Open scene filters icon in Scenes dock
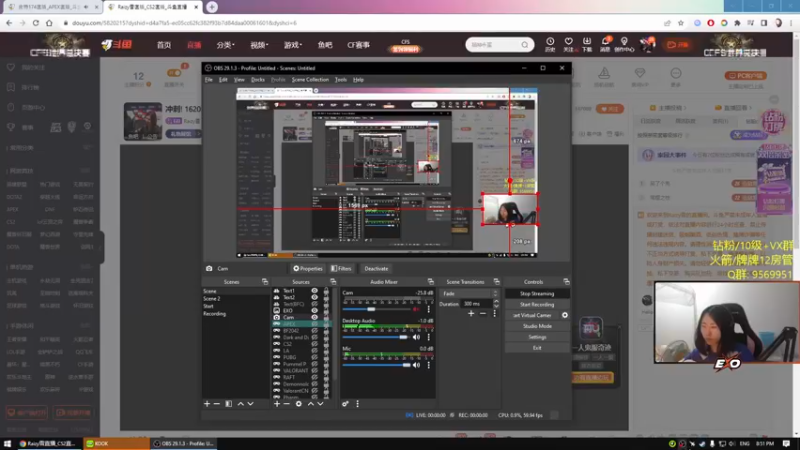 tap(229, 404)
